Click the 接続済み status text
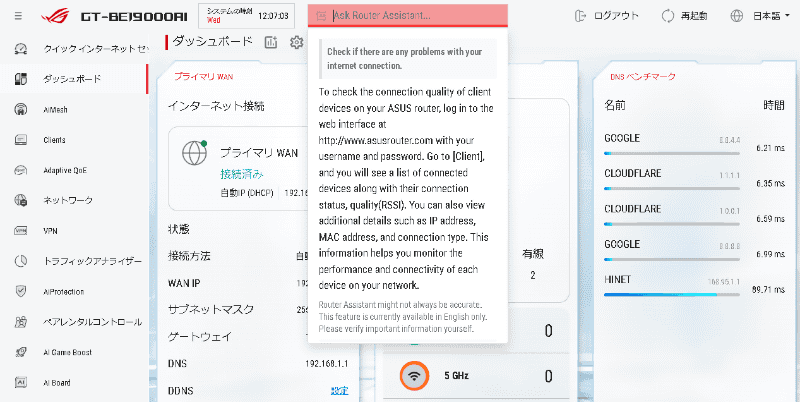The image size is (800, 402). [242, 174]
